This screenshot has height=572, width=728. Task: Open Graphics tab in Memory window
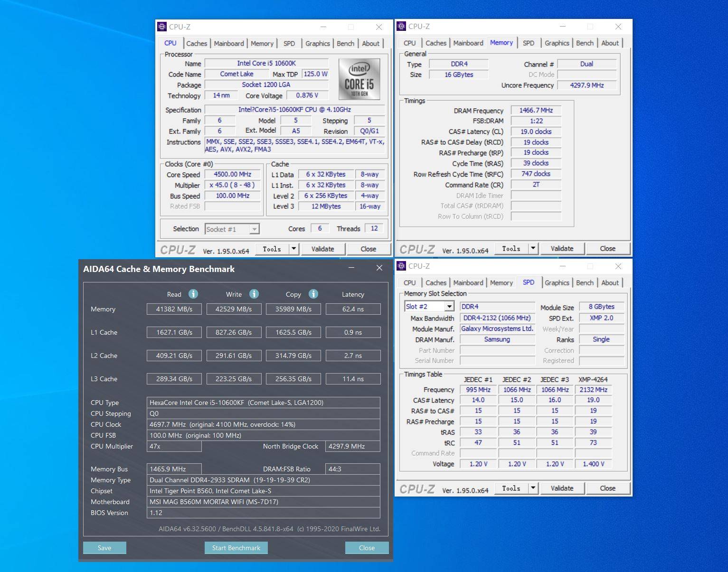[557, 43]
